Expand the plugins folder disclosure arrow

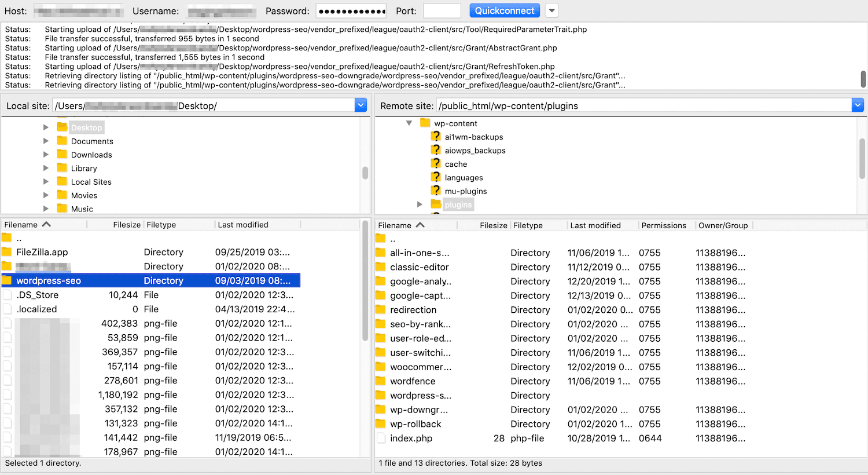click(x=420, y=204)
